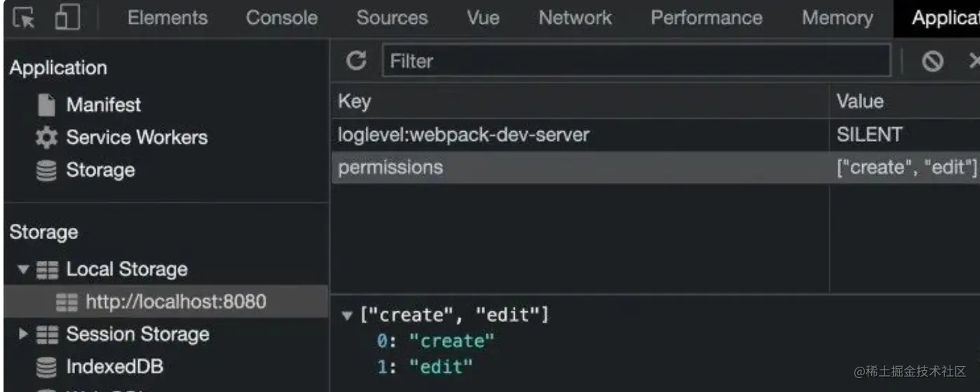Viewport: 980px width, 392px height.
Task: Open the Storage item under Application
Action: (100, 170)
